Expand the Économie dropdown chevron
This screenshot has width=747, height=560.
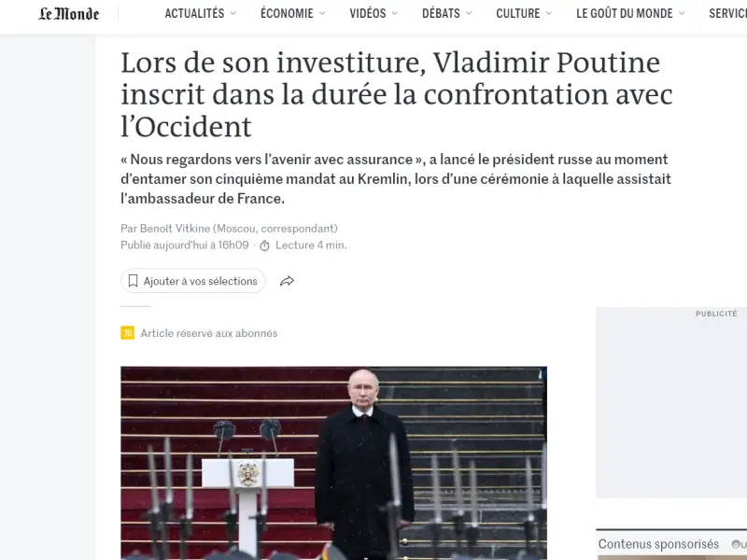click(x=322, y=13)
